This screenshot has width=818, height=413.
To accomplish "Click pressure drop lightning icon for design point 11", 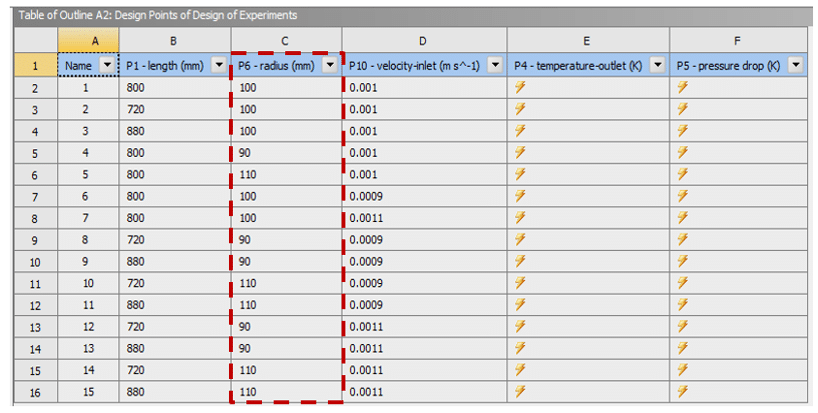I will point(683,305).
